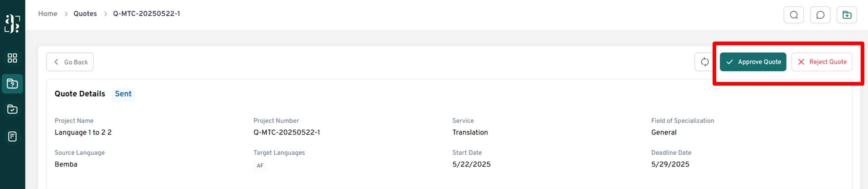Click the Q-MTC-20250522-1 breadcrumb item

click(x=146, y=14)
